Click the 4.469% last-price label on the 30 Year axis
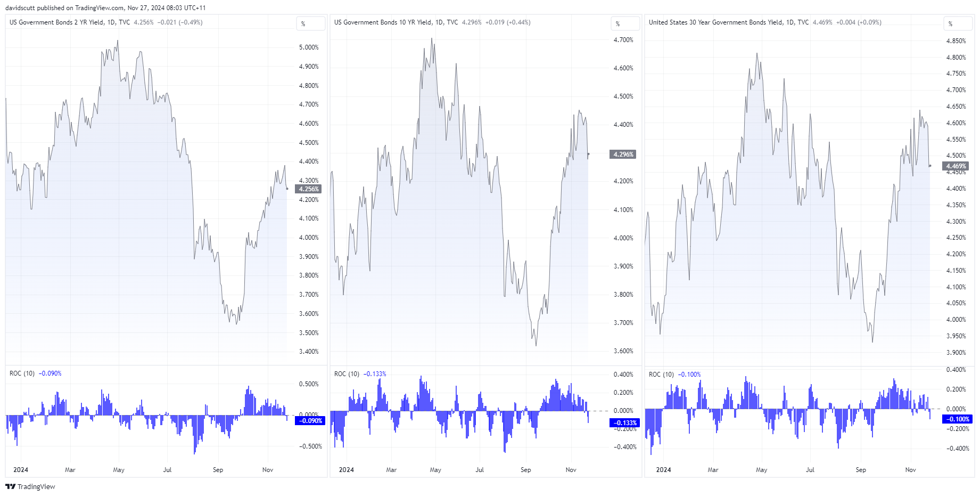Image resolution: width=980 pixels, height=496 pixels. [956, 166]
